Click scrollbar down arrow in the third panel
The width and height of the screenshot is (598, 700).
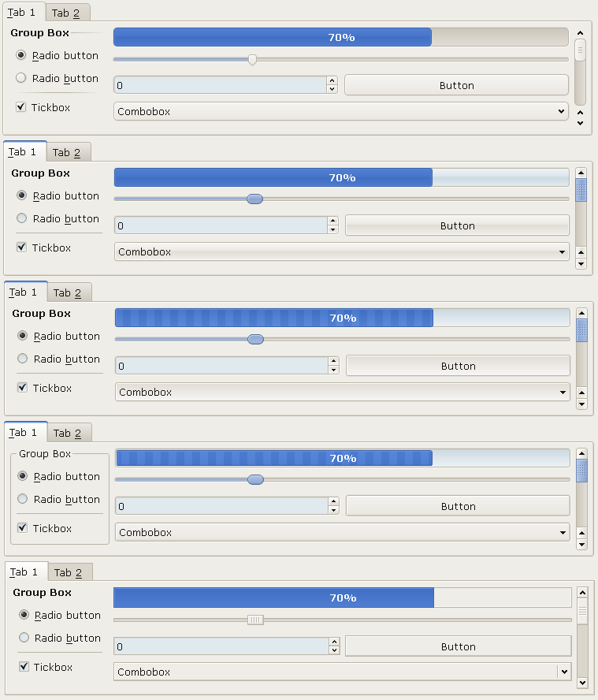582,404
